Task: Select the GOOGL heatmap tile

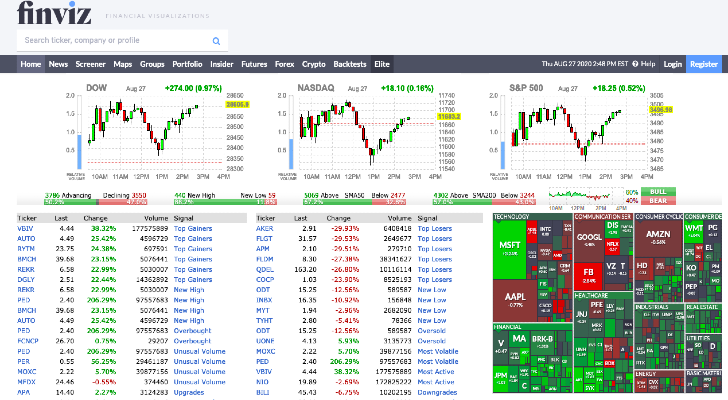Action: click(589, 238)
